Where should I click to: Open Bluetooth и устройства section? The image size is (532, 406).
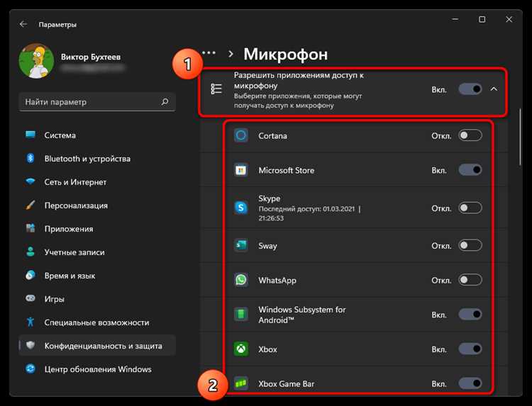(97, 159)
